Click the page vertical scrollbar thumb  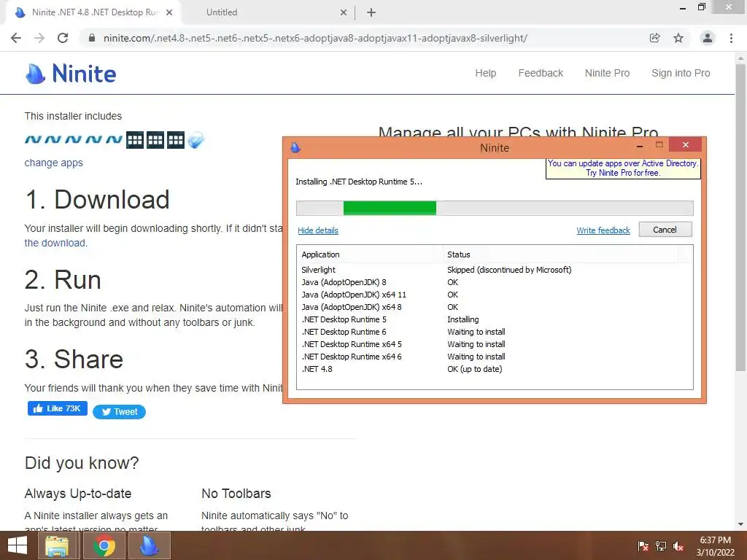[x=740, y=217]
